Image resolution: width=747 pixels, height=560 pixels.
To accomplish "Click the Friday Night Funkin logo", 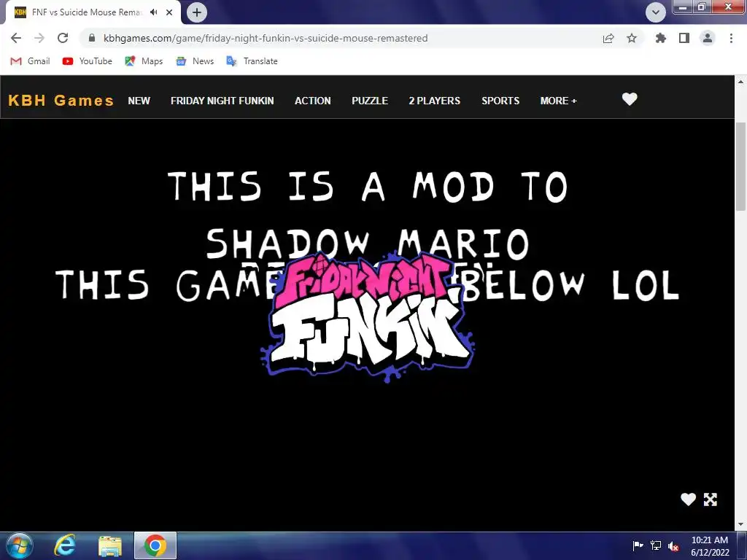I will pos(368,316).
